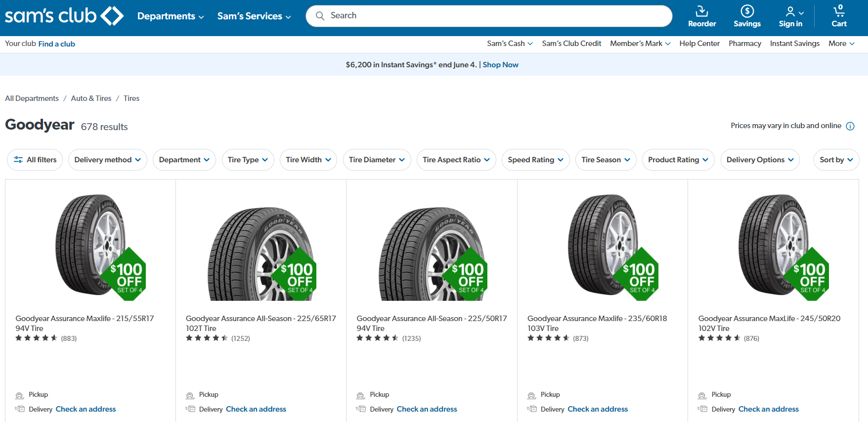
Task: Click star rating with 876 reviews
Action: click(720, 338)
